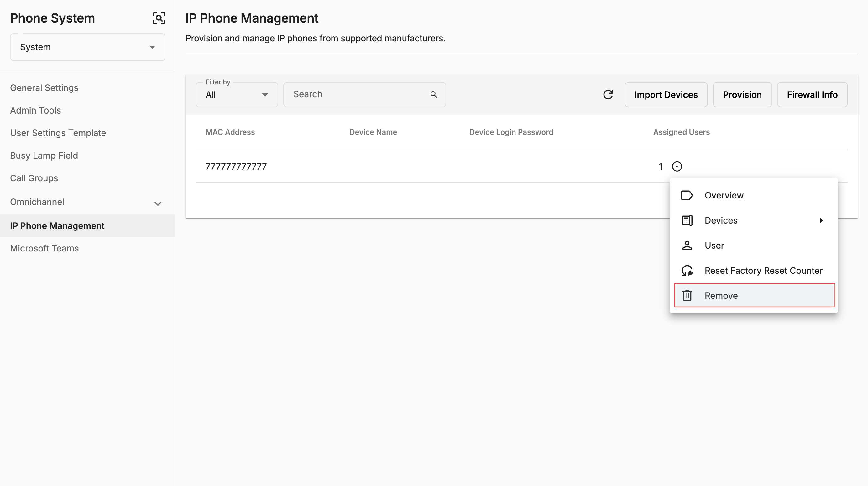
Task: Choose User from the context menu
Action: click(754, 246)
